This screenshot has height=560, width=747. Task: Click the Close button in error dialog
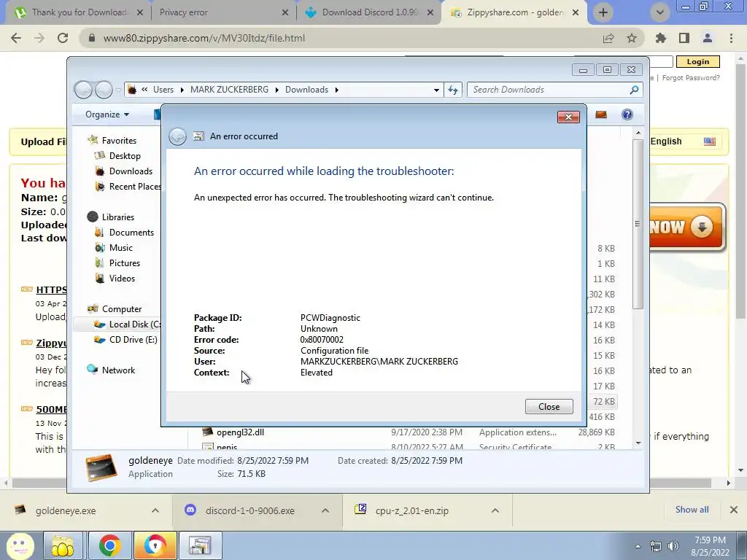click(549, 407)
